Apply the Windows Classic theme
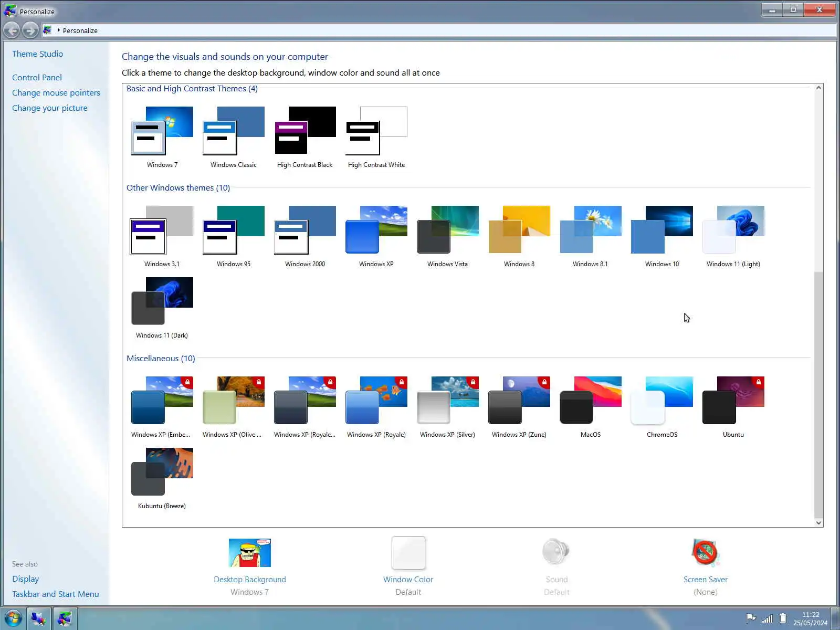Image resolution: width=840 pixels, height=630 pixels. 234,136
